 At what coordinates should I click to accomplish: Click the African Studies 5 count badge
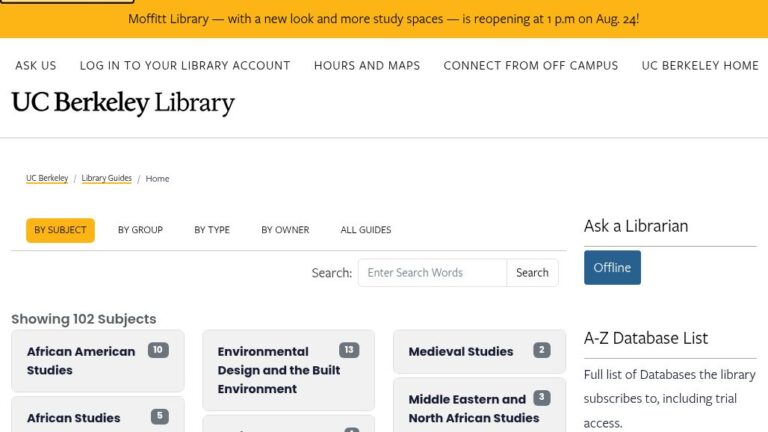click(x=160, y=416)
